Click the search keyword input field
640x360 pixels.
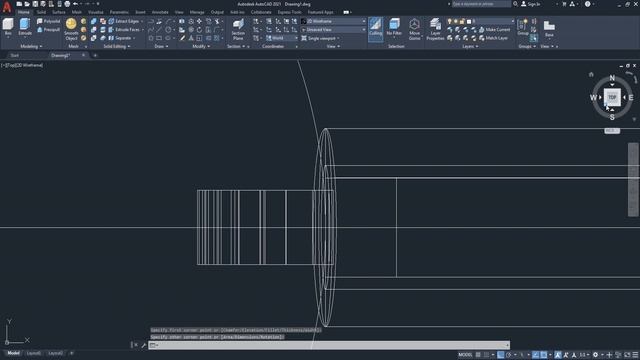coord(481,4)
